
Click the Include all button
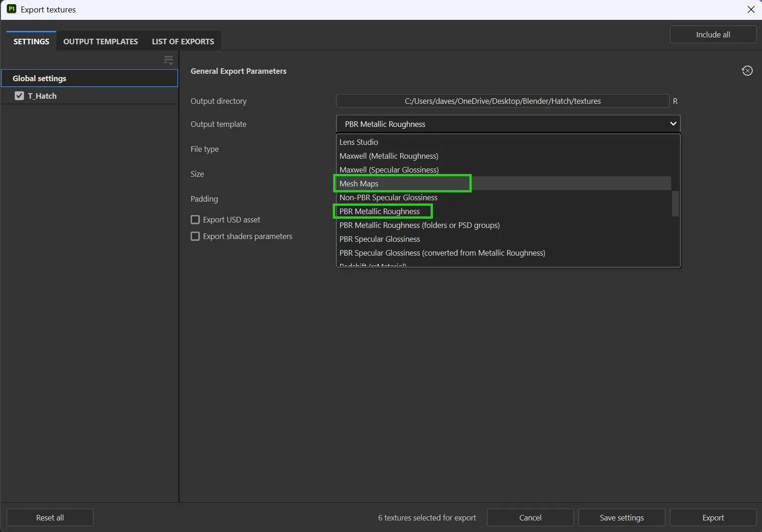[x=713, y=35]
